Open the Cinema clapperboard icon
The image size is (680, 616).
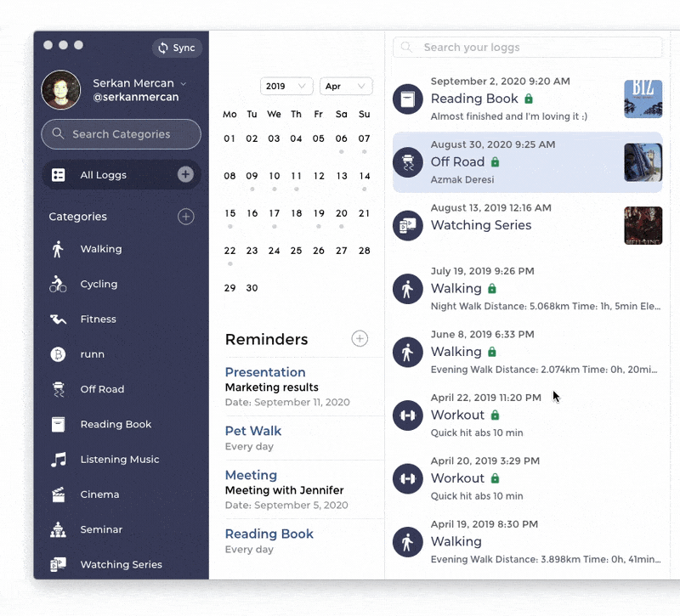58,494
